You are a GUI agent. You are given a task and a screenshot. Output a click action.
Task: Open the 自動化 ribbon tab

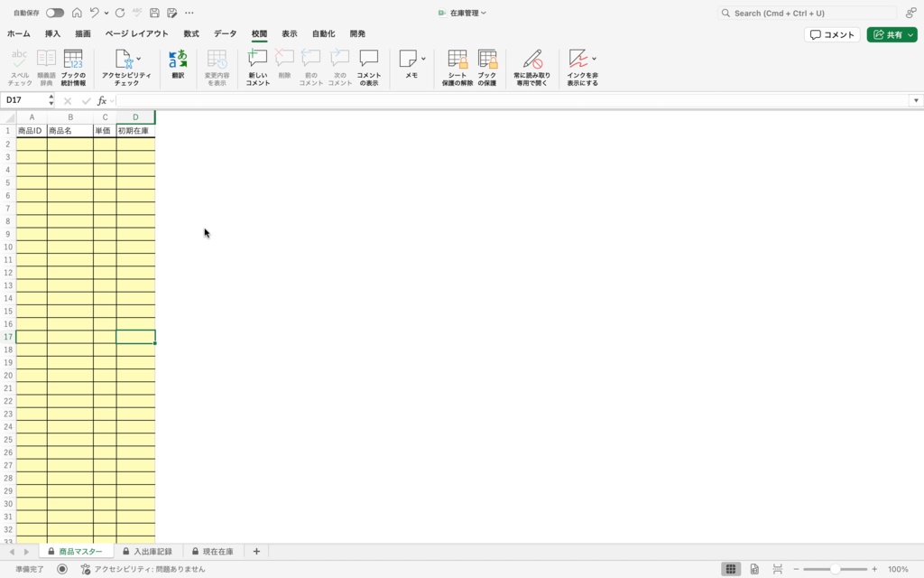(x=324, y=33)
